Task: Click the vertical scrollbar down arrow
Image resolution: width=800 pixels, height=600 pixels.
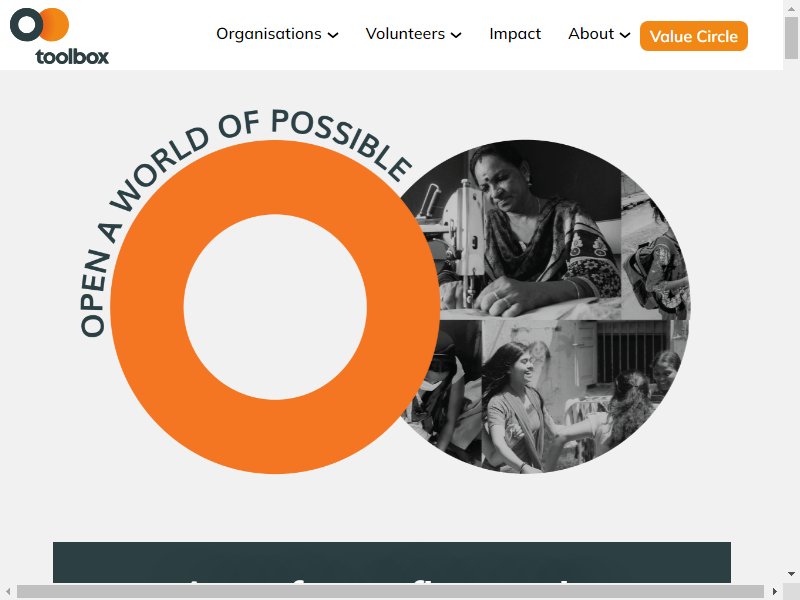Action: 791,574
